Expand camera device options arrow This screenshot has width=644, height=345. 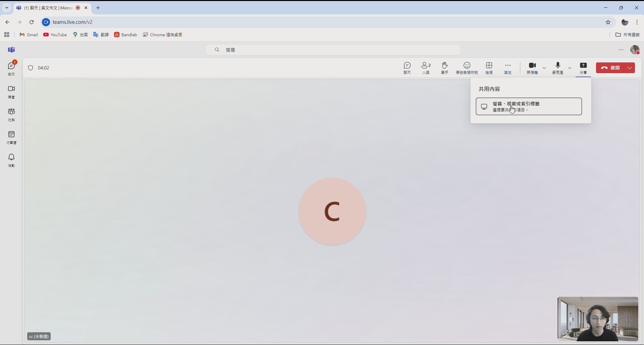click(544, 68)
